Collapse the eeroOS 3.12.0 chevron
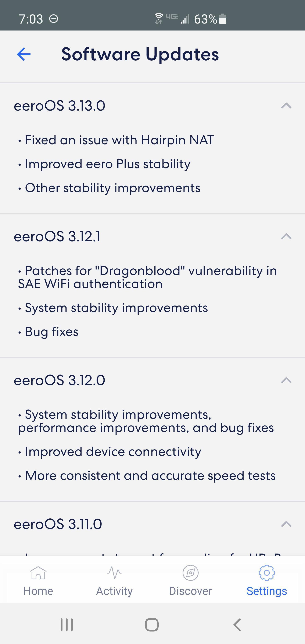 [x=286, y=380]
